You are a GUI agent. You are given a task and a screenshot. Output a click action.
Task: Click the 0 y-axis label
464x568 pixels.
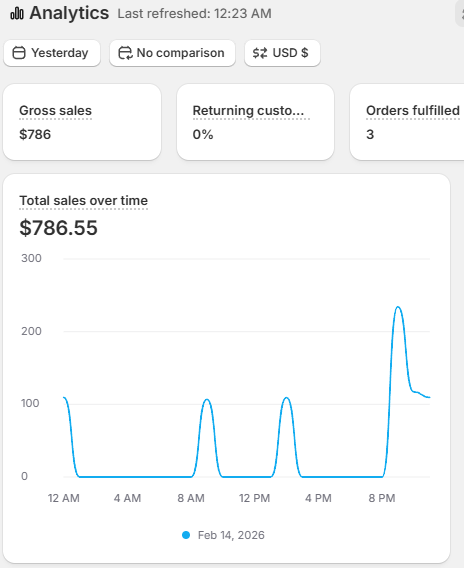[24, 476]
